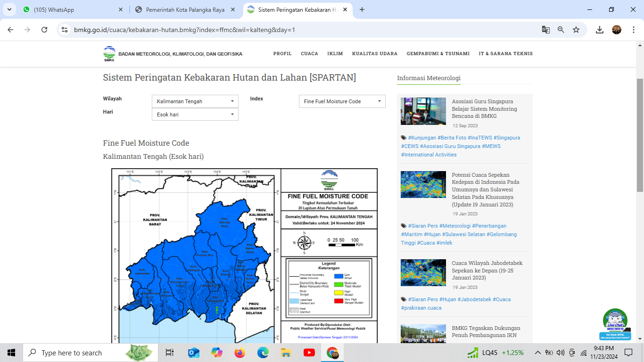Launch Firefox from the taskbar
The width and height of the screenshot is (644, 362).
coord(240,353)
